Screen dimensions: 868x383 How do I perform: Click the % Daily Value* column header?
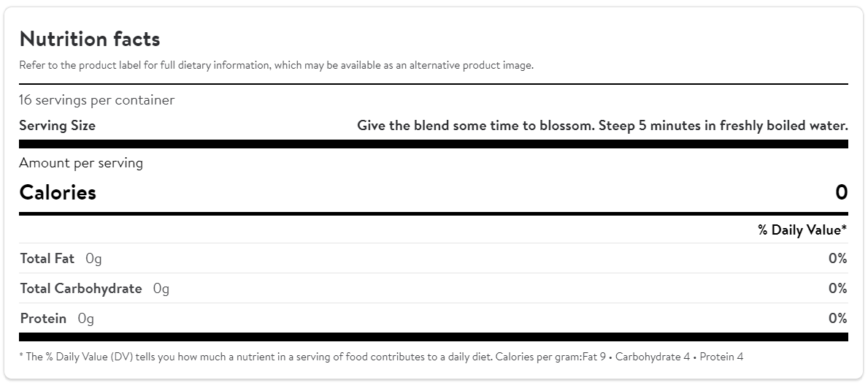(x=802, y=230)
